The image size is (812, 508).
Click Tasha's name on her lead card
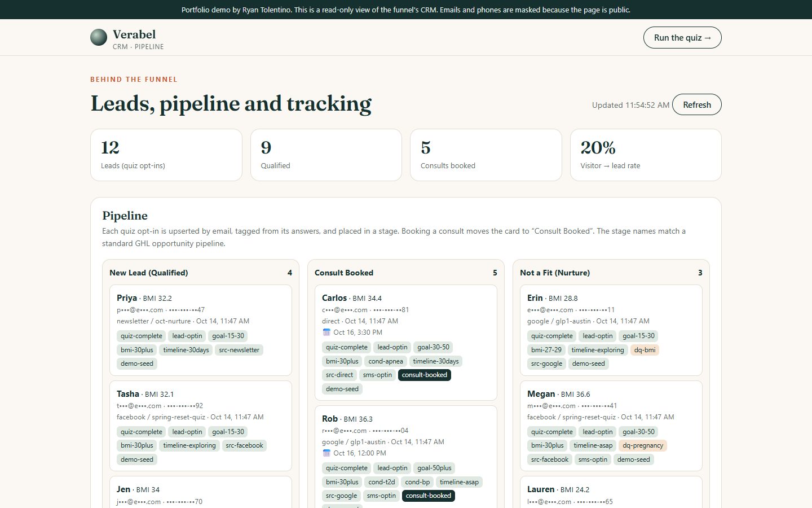128,394
